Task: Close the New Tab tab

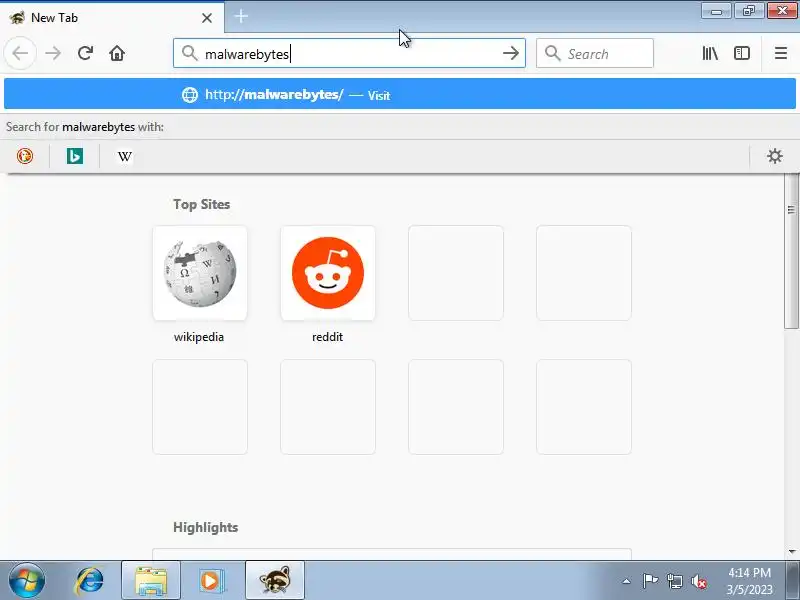Action: pos(207,18)
